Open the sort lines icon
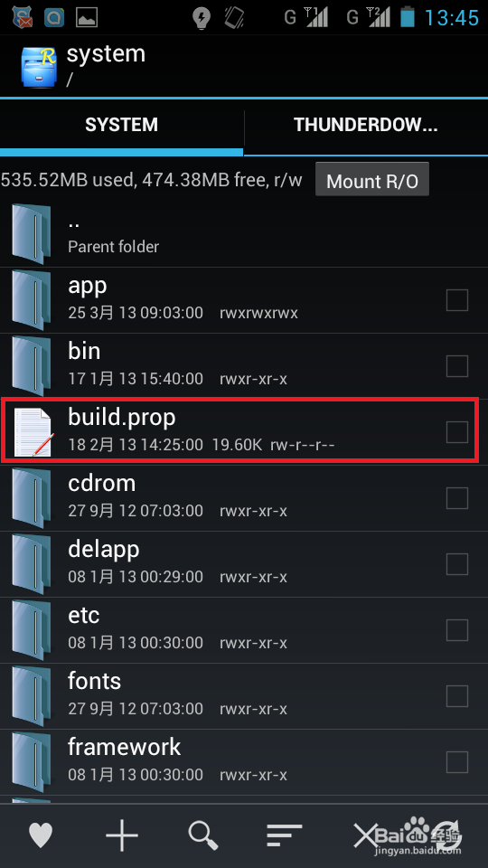 285,835
